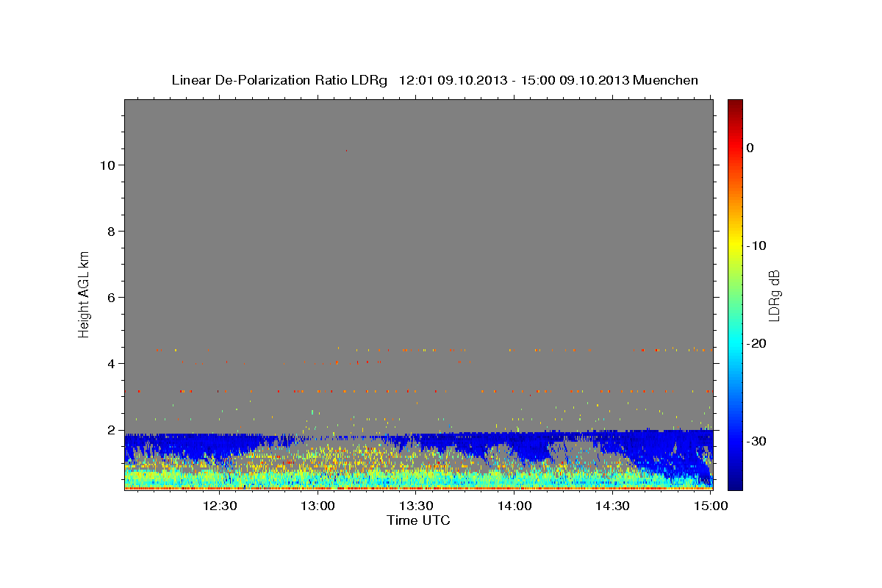
Task: Click the colorbar label -20
Action: (757, 343)
